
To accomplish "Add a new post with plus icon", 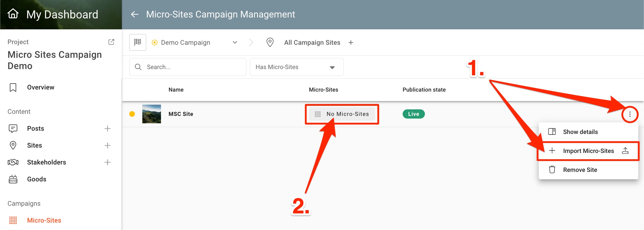I will [x=107, y=129].
